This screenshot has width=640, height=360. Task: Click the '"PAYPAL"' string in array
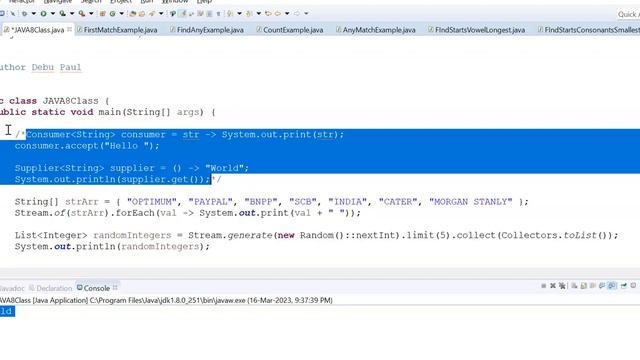(211, 202)
